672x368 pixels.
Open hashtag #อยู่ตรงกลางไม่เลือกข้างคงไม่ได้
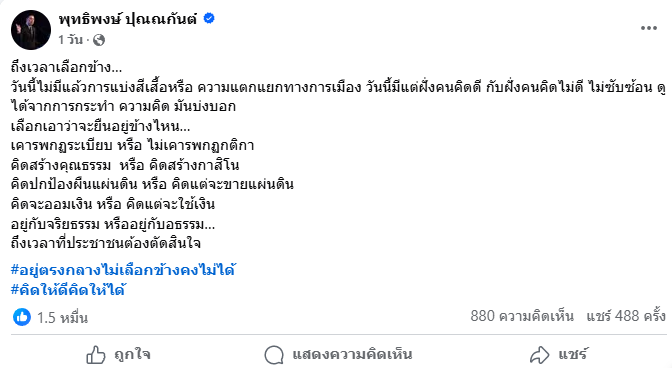[x=123, y=270]
